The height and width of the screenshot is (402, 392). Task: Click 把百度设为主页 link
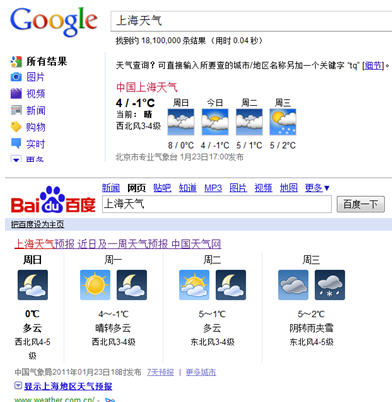coord(37,224)
